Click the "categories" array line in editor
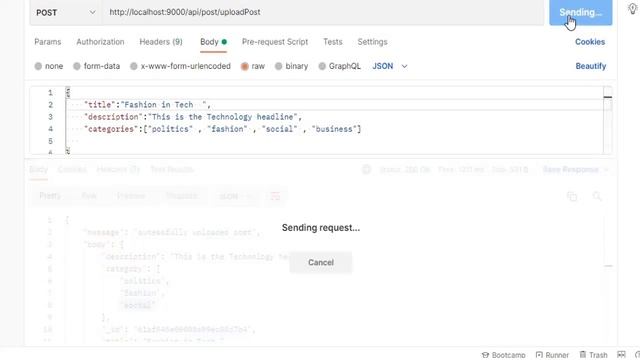Viewport: 640px width, 360px height. tap(222, 129)
